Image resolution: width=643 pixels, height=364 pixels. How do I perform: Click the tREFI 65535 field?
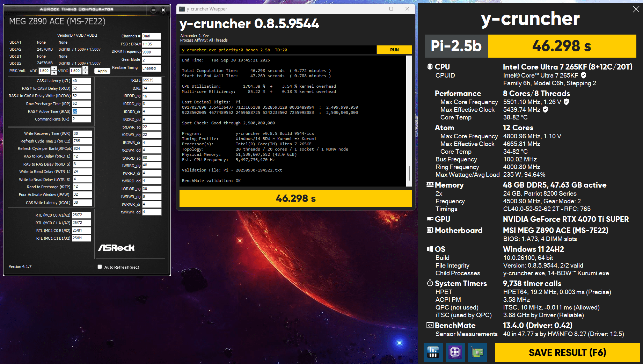click(152, 80)
